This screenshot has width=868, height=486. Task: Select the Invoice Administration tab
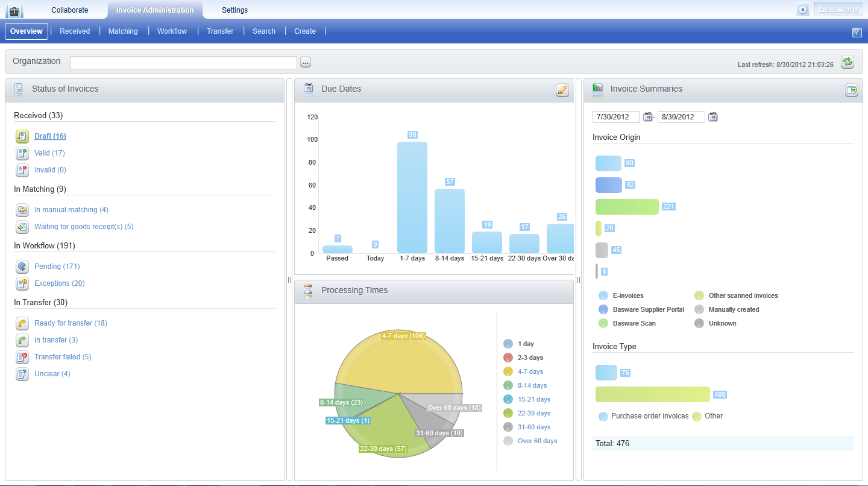[x=155, y=10]
